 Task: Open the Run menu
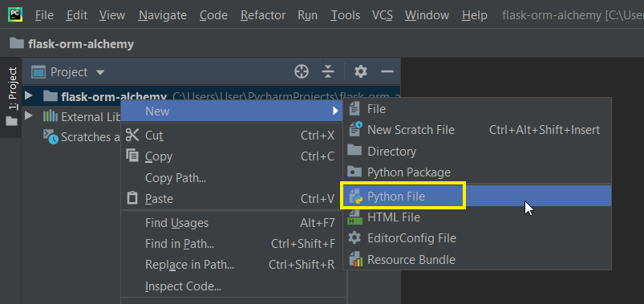[x=308, y=15]
